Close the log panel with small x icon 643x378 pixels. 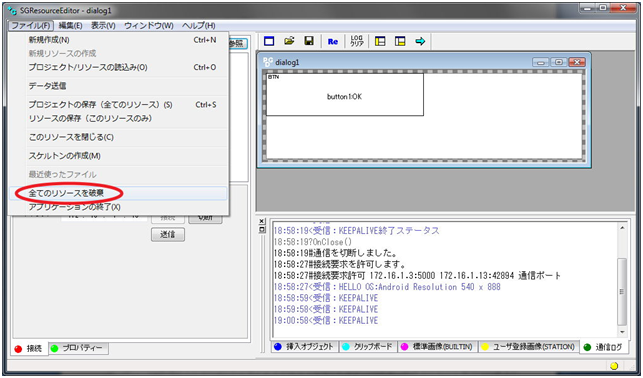pos(262,221)
